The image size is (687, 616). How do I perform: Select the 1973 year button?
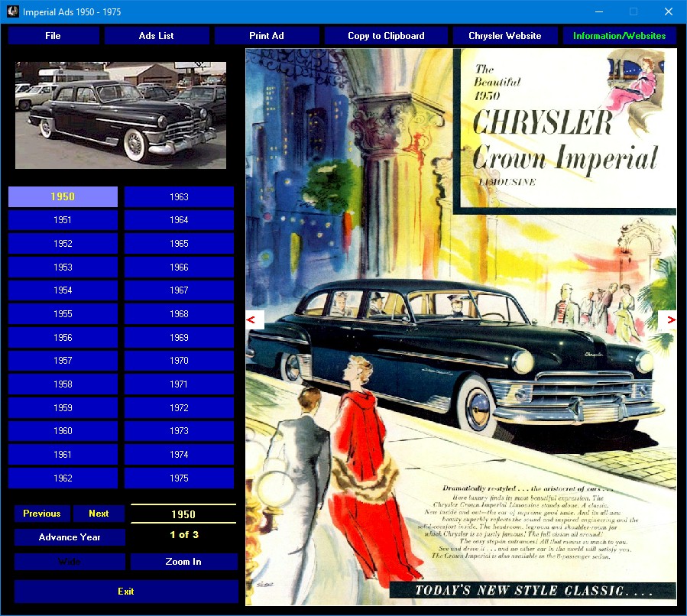179,431
